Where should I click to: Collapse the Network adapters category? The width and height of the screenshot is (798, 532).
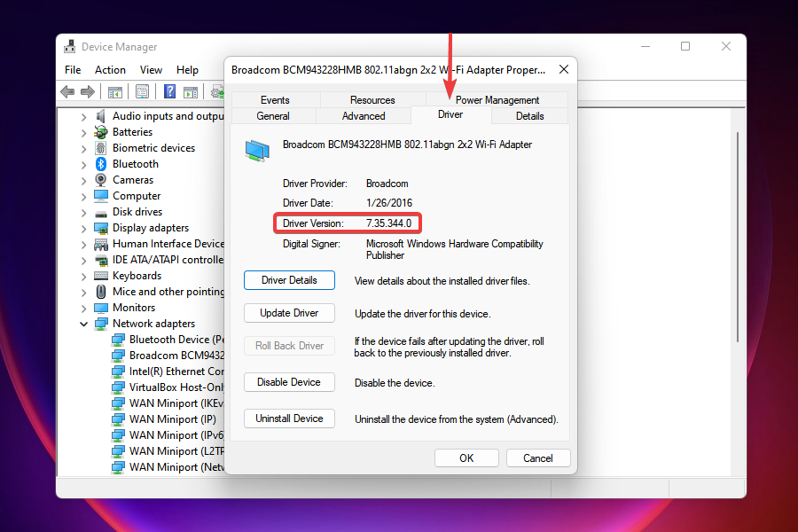tap(84, 323)
